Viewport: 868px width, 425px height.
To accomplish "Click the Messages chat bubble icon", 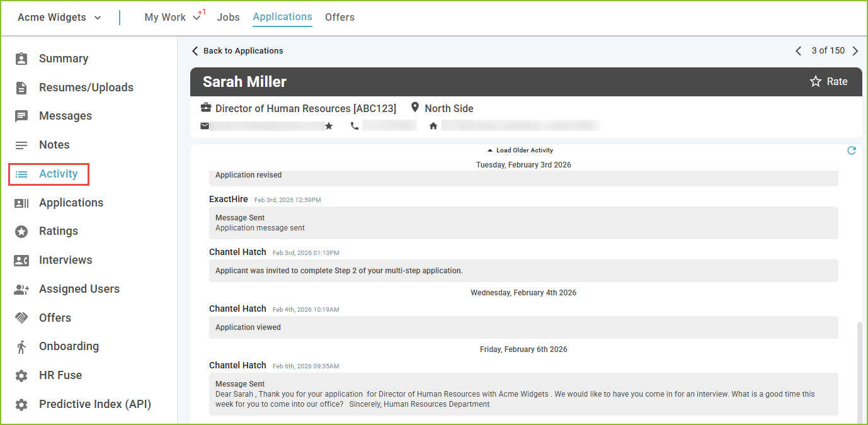I will pyautogui.click(x=21, y=116).
